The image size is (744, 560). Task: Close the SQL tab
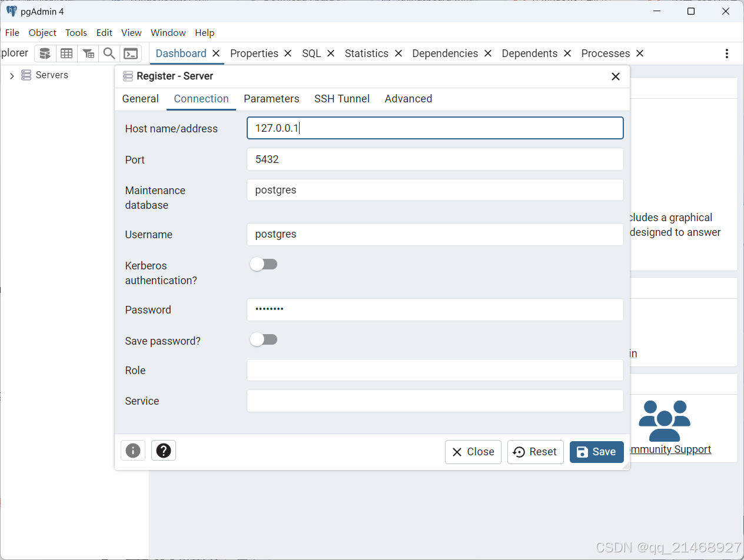tap(331, 53)
